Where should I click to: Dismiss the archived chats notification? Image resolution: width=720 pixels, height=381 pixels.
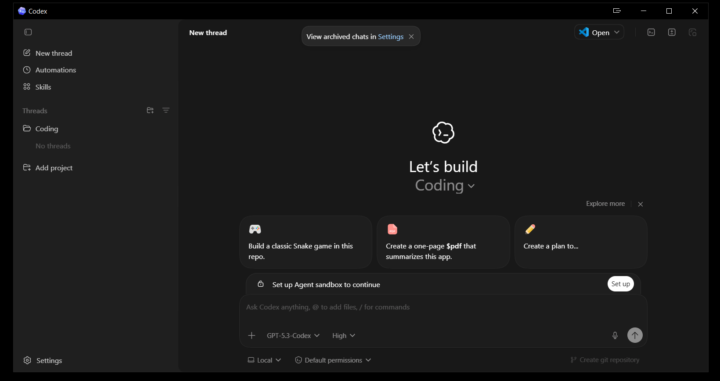click(411, 37)
